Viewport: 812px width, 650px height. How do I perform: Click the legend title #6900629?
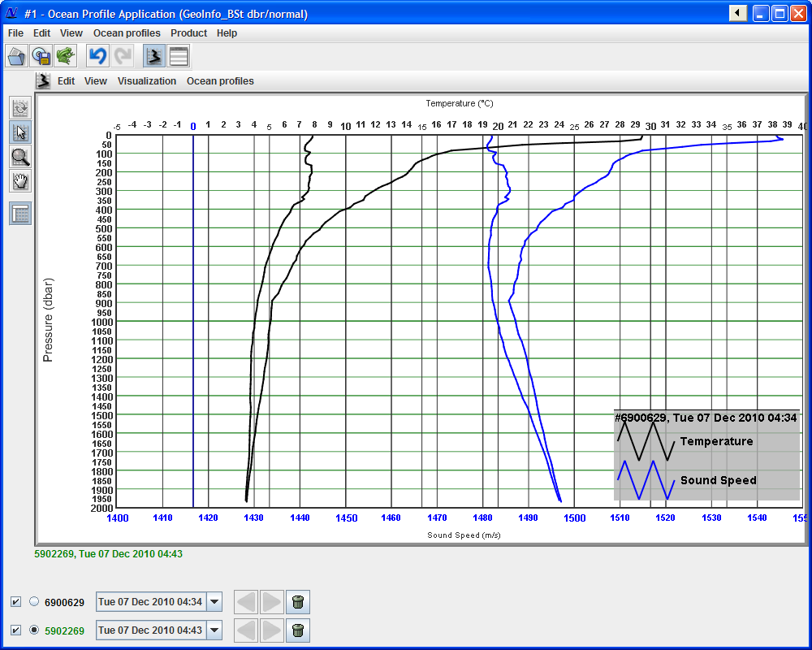pos(706,418)
